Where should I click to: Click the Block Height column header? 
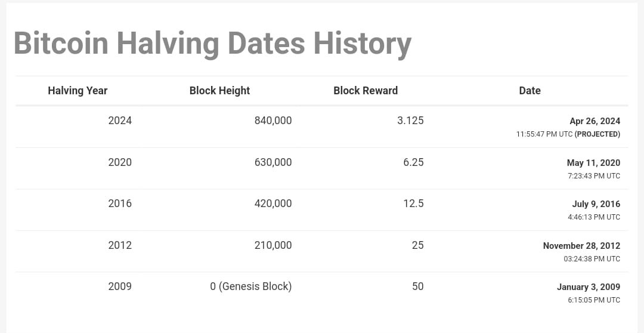click(x=219, y=91)
